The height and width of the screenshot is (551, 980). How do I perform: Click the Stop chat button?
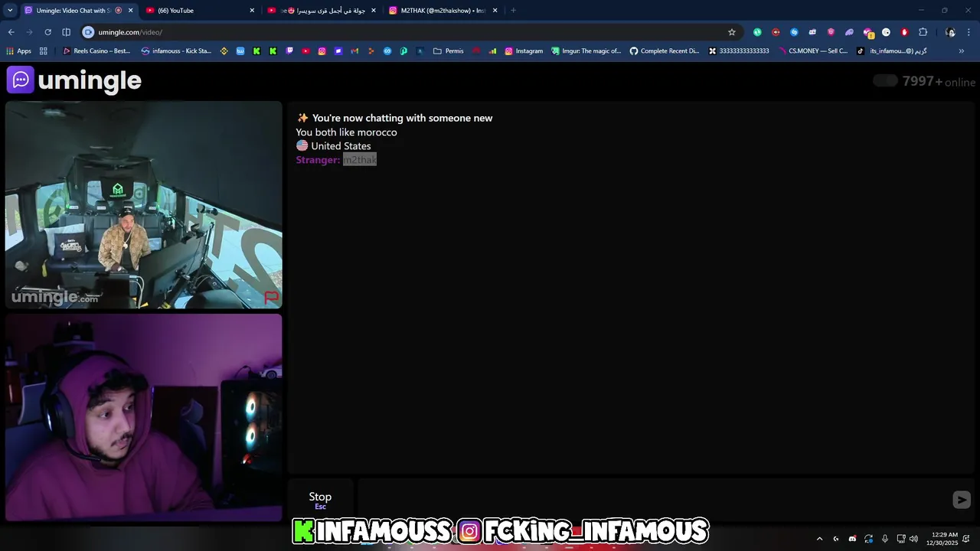(x=320, y=500)
